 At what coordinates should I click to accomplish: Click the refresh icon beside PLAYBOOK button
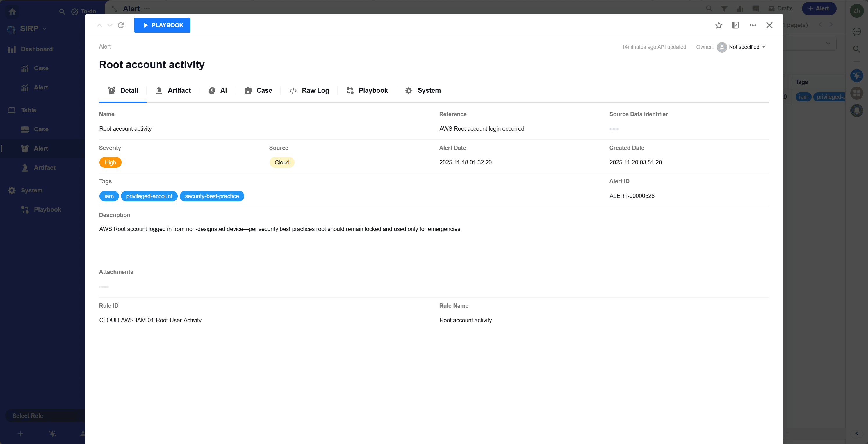click(x=121, y=25)
